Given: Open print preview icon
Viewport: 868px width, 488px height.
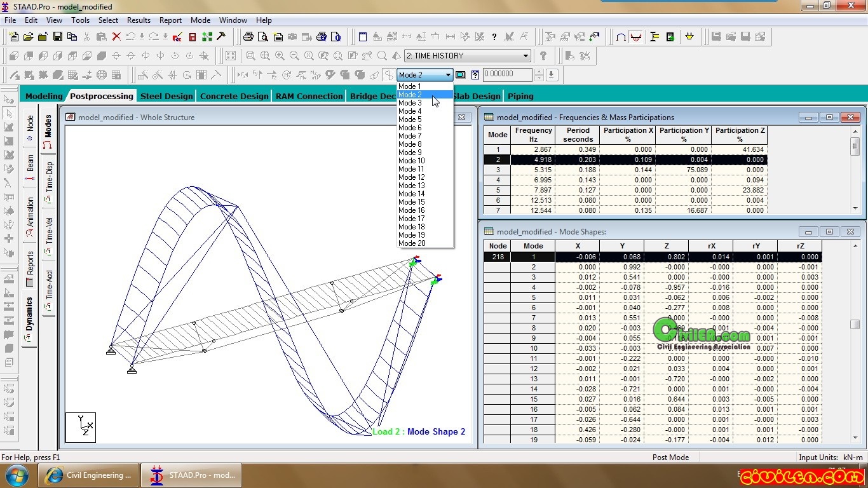Looking at the screenshot, I should click(x=263, y=37).
